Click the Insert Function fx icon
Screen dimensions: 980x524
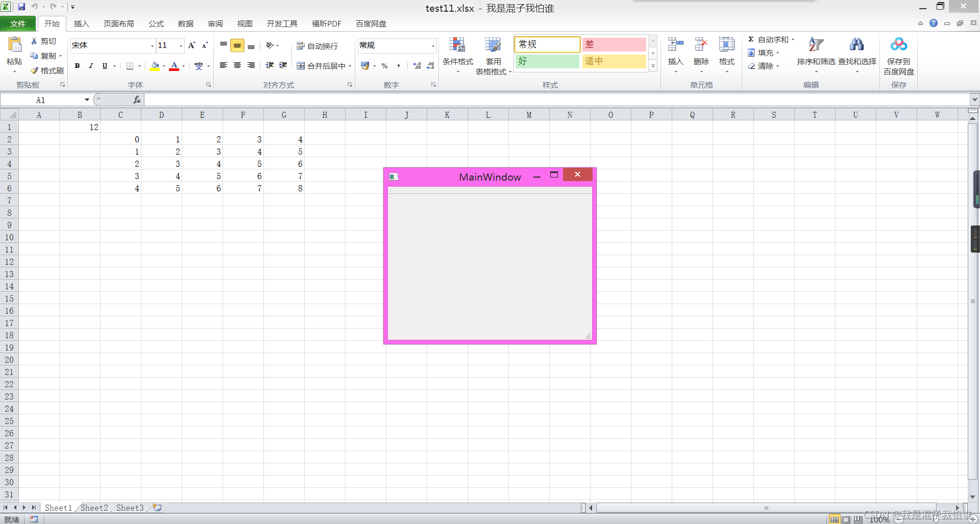click(137, 100)
